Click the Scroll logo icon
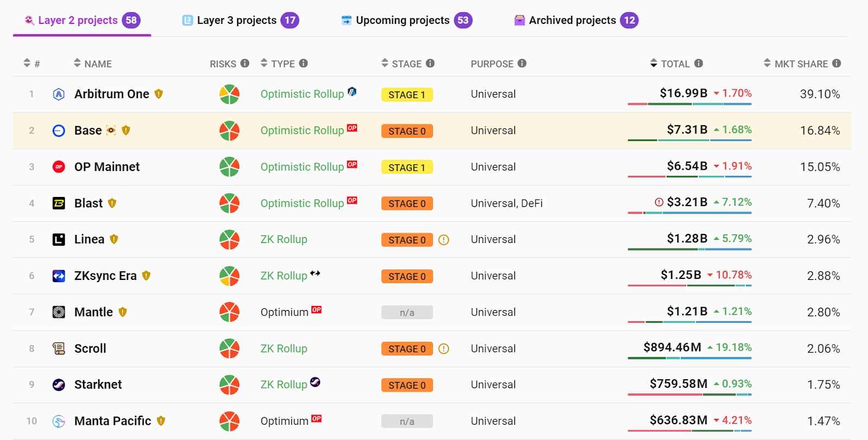 pos(59,348)
